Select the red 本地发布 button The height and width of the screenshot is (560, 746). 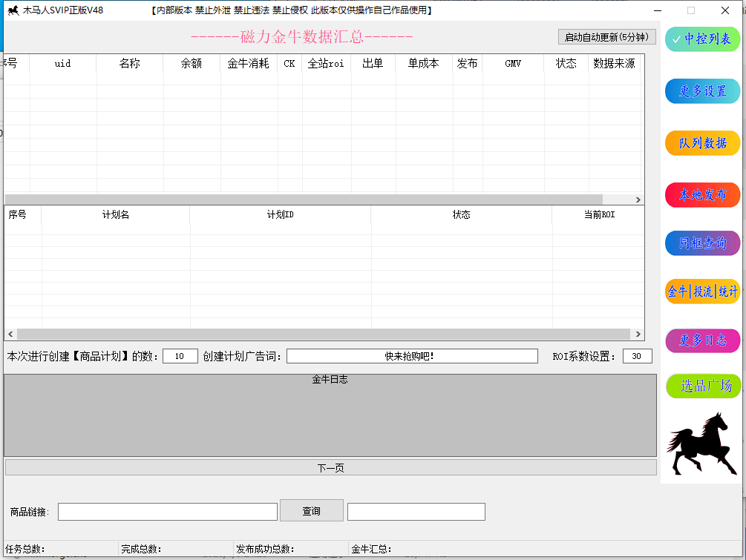[x=702, y=195]
